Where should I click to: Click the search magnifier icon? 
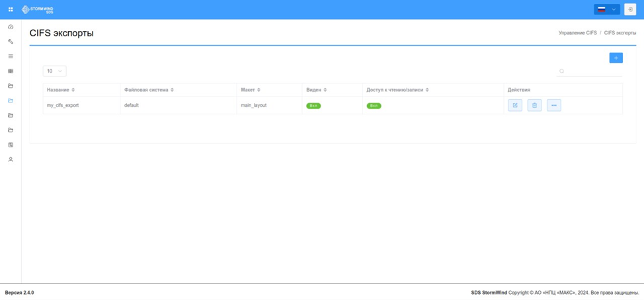click(x=561, y=71)
